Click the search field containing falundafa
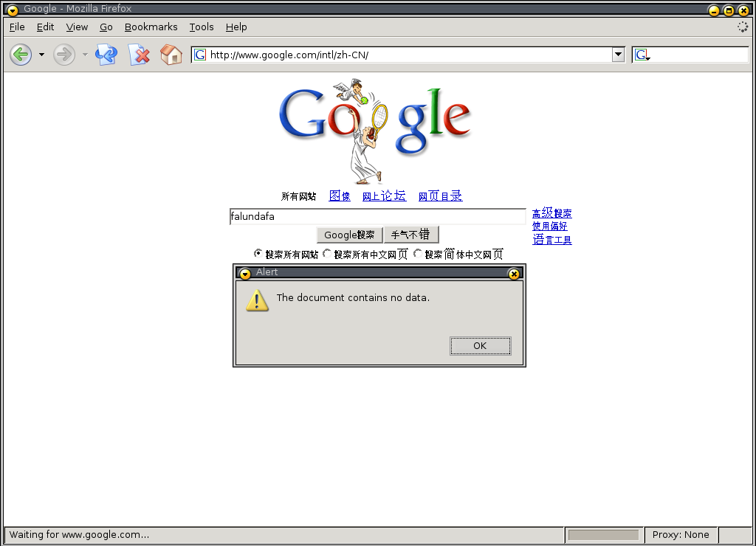This screenshot has height=546, width=756. pyautogui.click(x=377, y=216)
